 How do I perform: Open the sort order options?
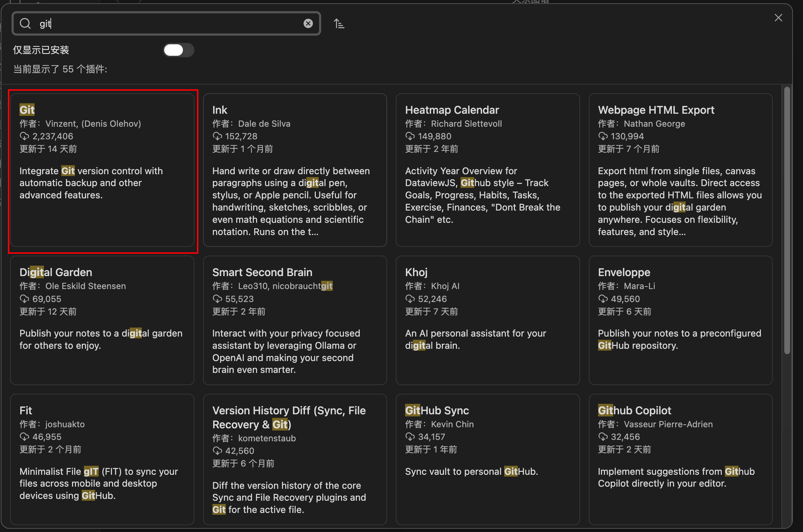(x=339, y=24)
